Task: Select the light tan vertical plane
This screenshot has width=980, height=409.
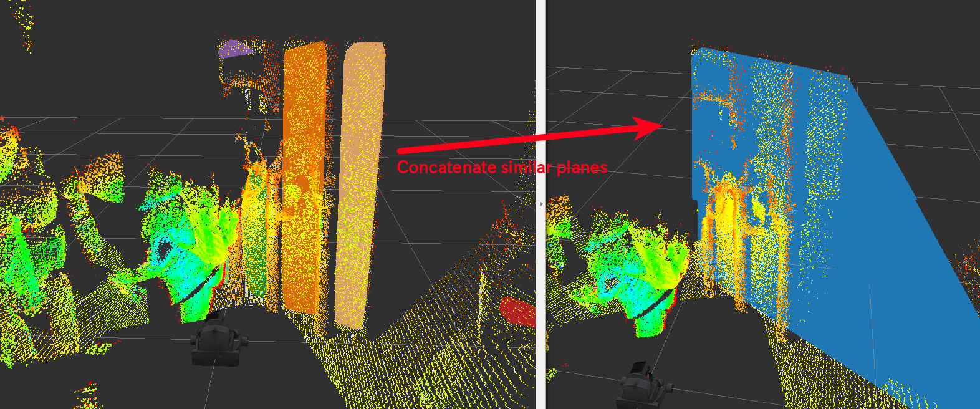Action: 360,184
